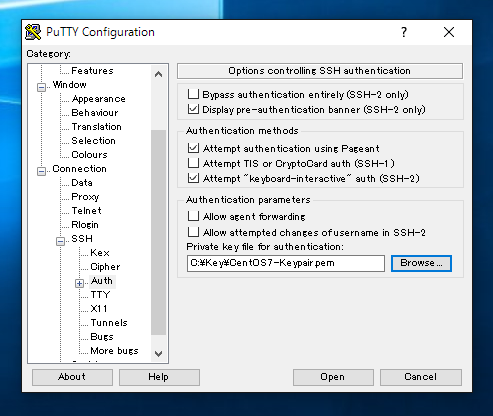Click Options controlling SSH authentication header

320,71
